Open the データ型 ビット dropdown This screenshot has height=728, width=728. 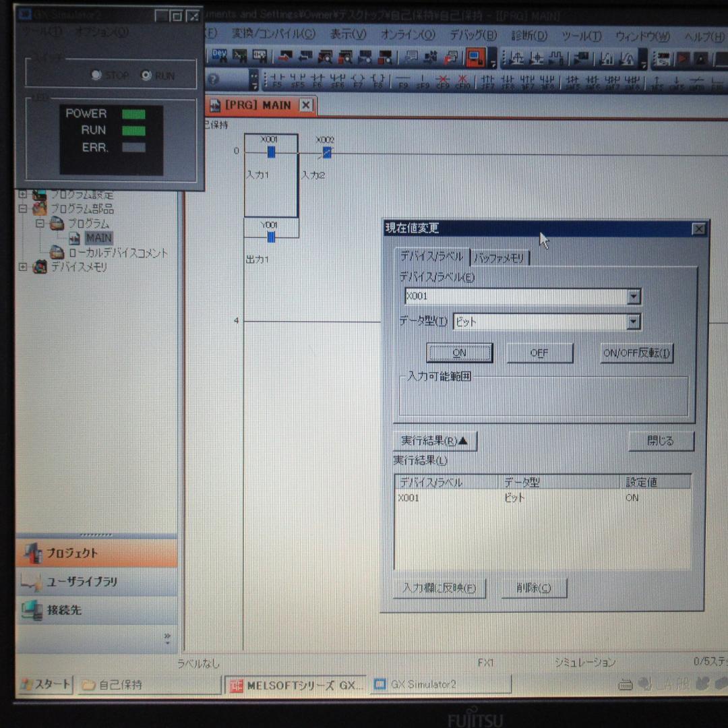[633, 322]
